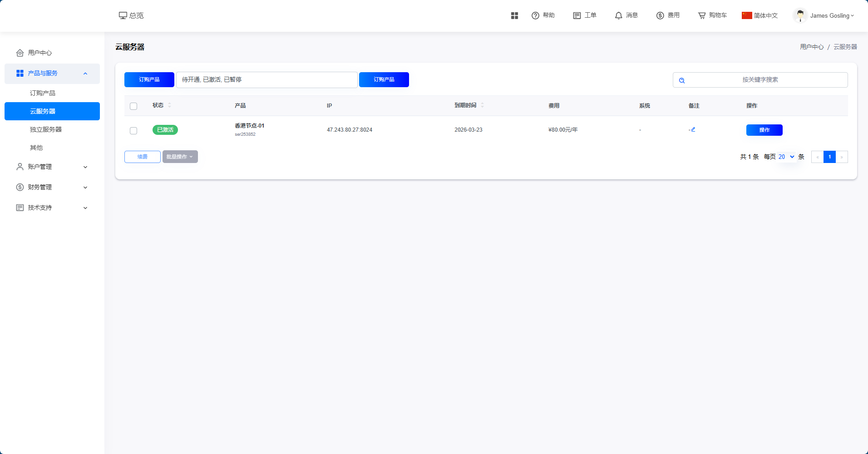Viewport: 868px width, 454px height.
Task: Open the James Gosling user menu arrow
Action: coord(852,15)
